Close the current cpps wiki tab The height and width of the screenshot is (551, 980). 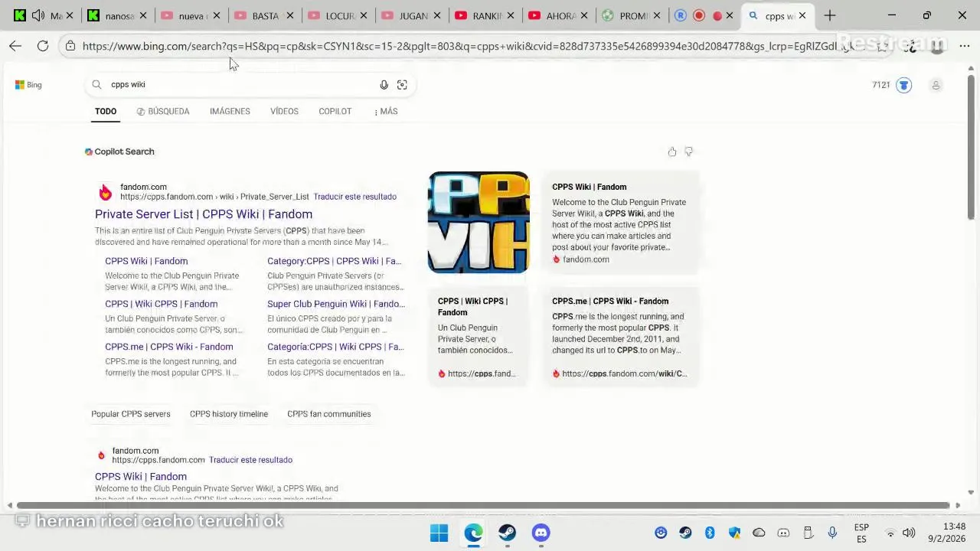802,15
